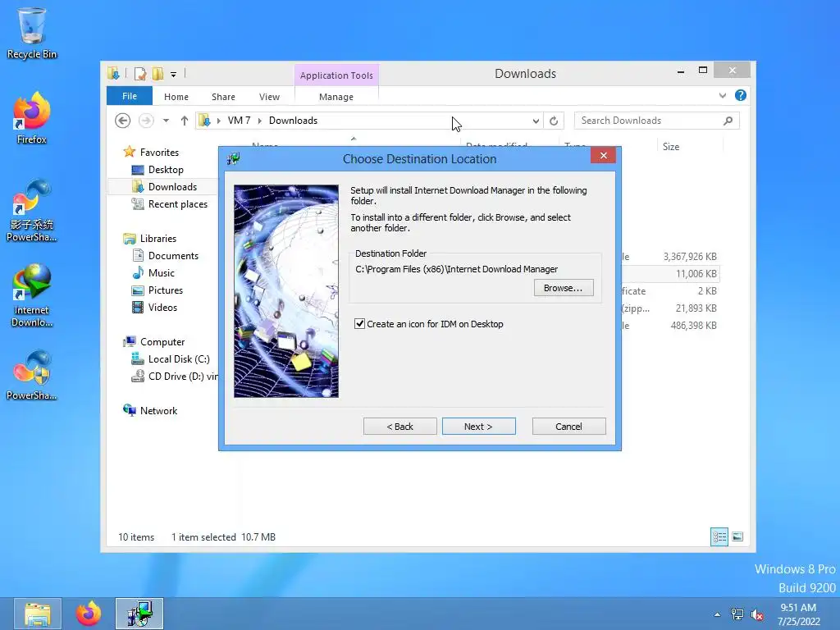Viewport: 840px width, 630px height.
Task: Click Back arrow in Explorer
Action: pos(123,121)
